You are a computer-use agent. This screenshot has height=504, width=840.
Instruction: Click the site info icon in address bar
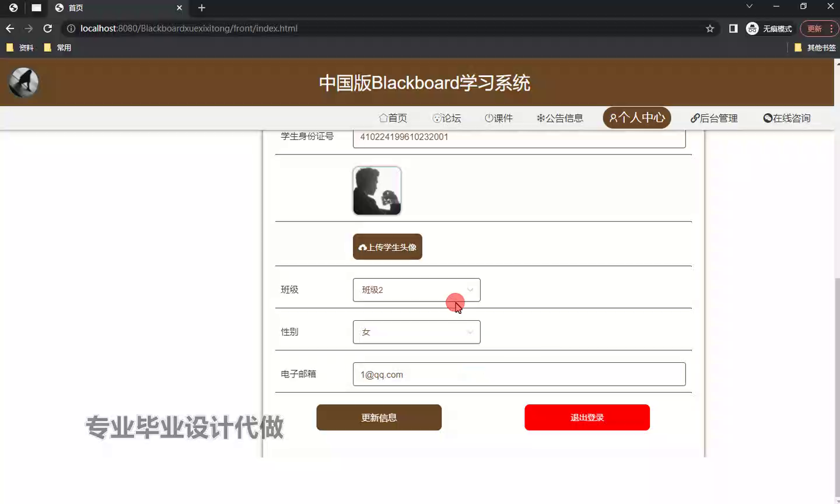pos(71,28)
